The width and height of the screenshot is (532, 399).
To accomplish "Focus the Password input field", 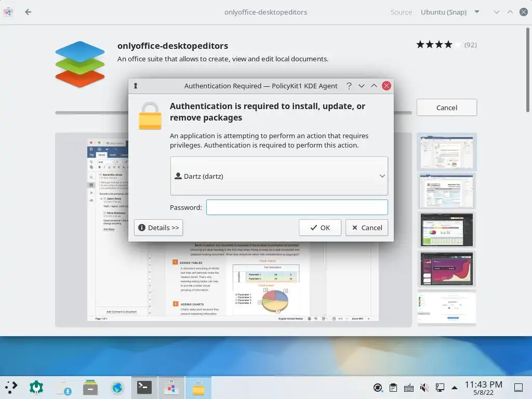I will [x=297, y=207].
